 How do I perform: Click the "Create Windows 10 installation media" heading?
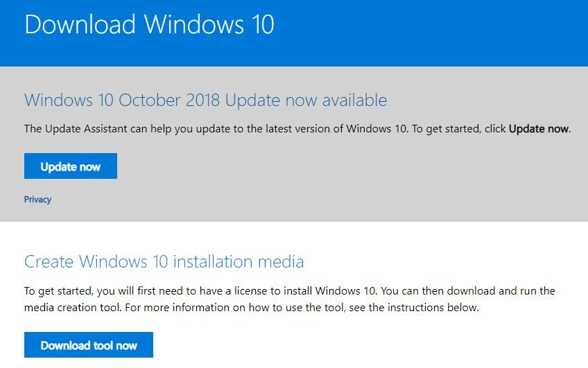point(164,261)
